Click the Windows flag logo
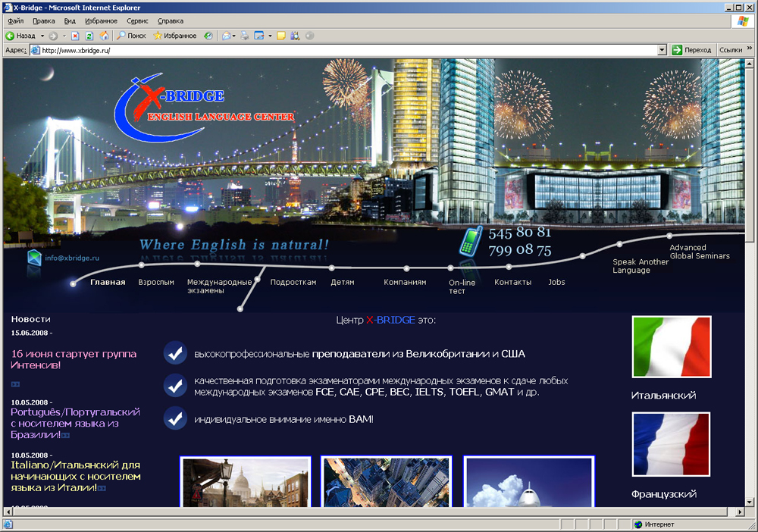Image resolution: width=758 pixels, height=532 pixels. (x=743, y=21)
